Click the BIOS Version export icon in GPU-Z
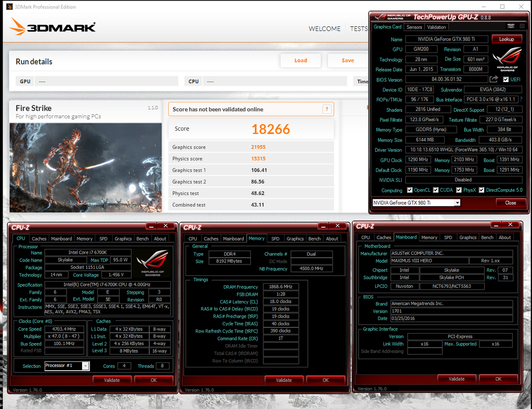This screenshot has height=409, width=532. (x=494, y=79)
